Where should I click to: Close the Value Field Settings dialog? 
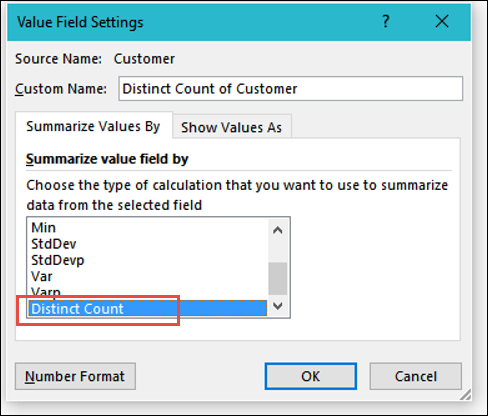coord(442,22)
